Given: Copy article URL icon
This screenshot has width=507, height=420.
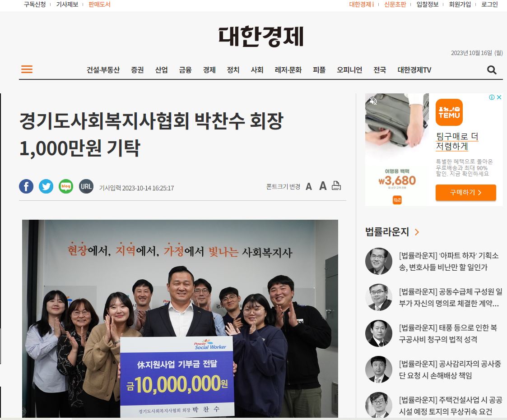Looking at the screenshot, I should pyautogui.click(x=86, y=186).
